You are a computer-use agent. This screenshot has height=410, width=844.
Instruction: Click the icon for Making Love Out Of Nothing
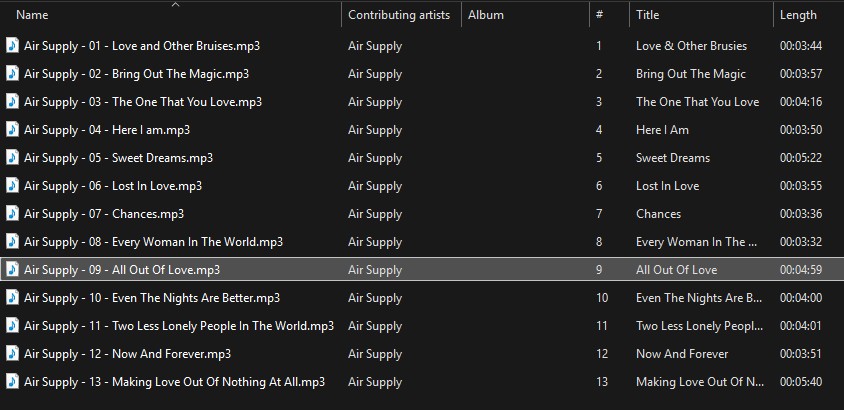(12, 381)
